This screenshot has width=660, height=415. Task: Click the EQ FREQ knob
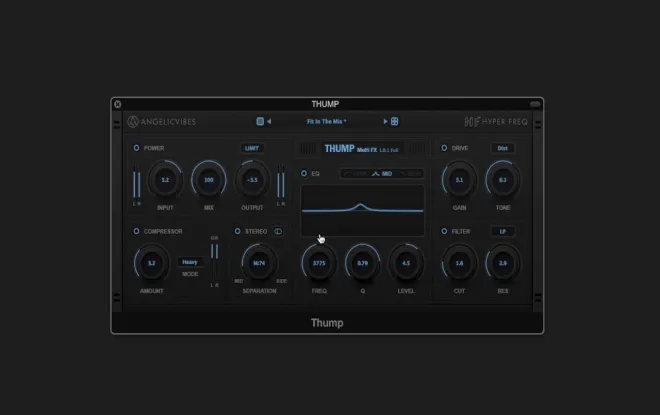(x=319, y=263)
